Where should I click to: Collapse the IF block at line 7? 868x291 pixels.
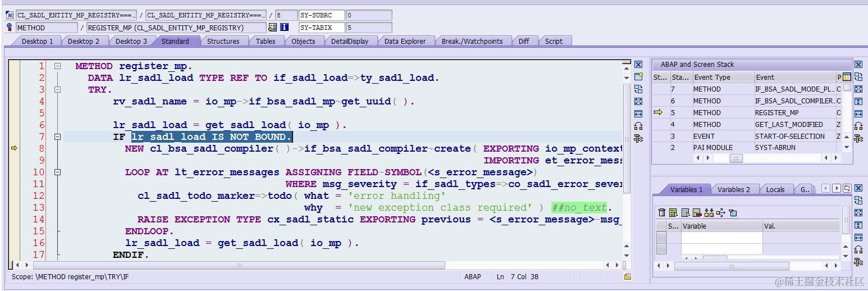pos(57,137)
